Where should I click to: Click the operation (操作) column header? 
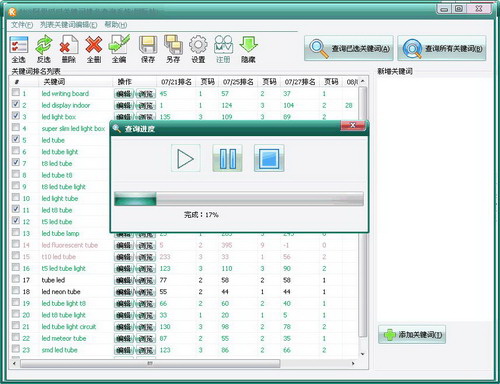(x=135, y=82)
